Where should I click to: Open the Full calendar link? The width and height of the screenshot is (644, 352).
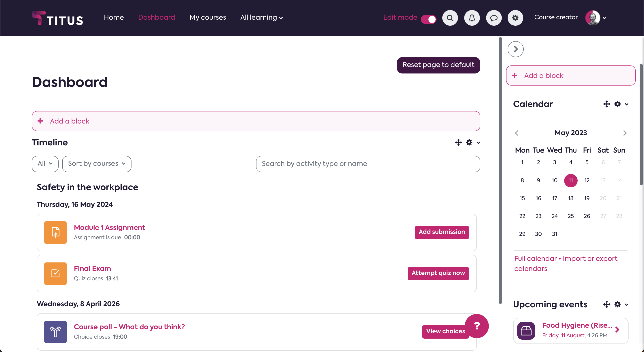tap(535, 258)
